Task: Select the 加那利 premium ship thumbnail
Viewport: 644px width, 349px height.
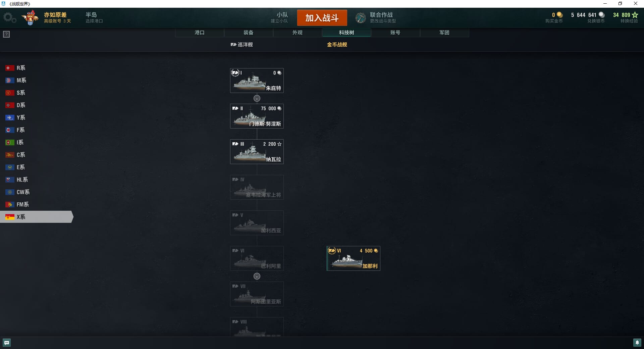Action: 354,258
